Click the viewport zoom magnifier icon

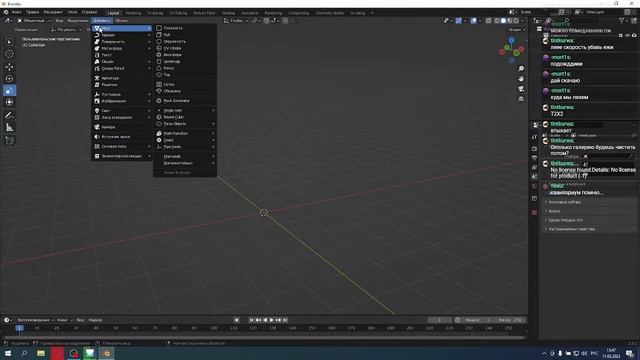coord(521,69)
